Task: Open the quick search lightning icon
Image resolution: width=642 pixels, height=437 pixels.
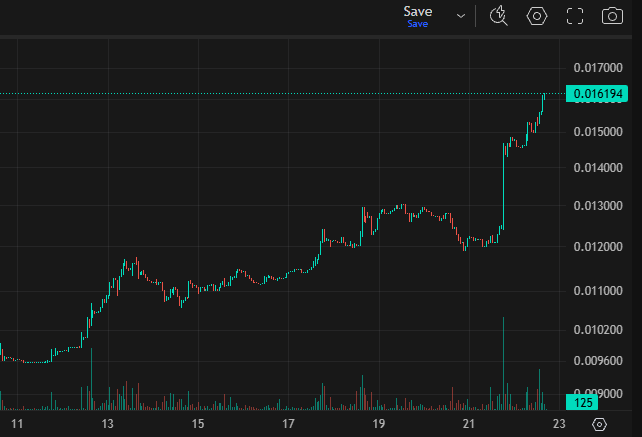Action: (x=498, y=16)
